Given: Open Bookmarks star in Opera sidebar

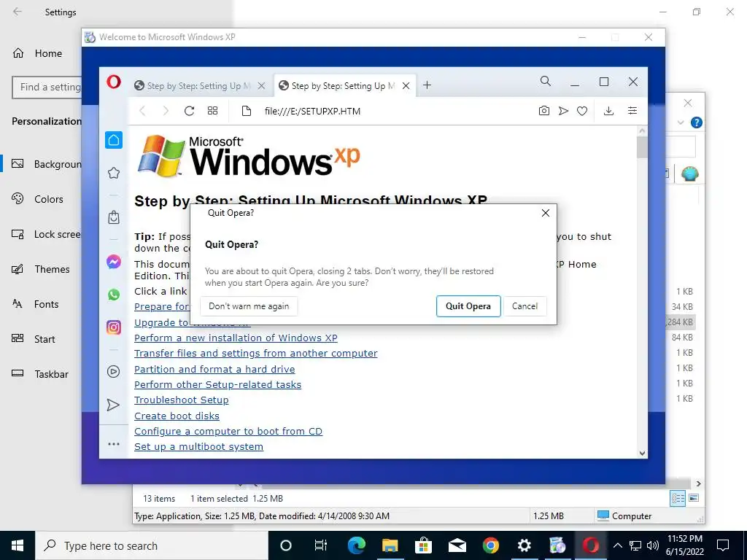Looking at the screenshot, I should click(x=113, y=173).
